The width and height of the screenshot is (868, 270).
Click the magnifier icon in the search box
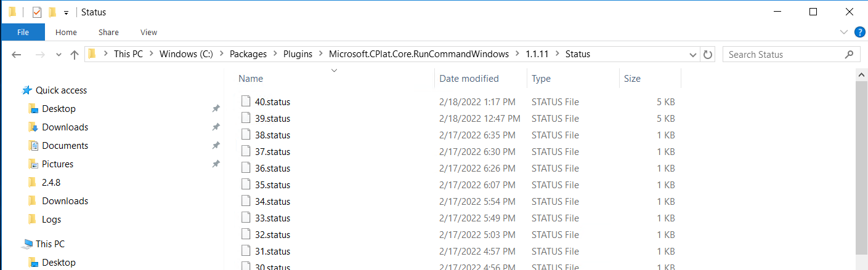[850, 55]
